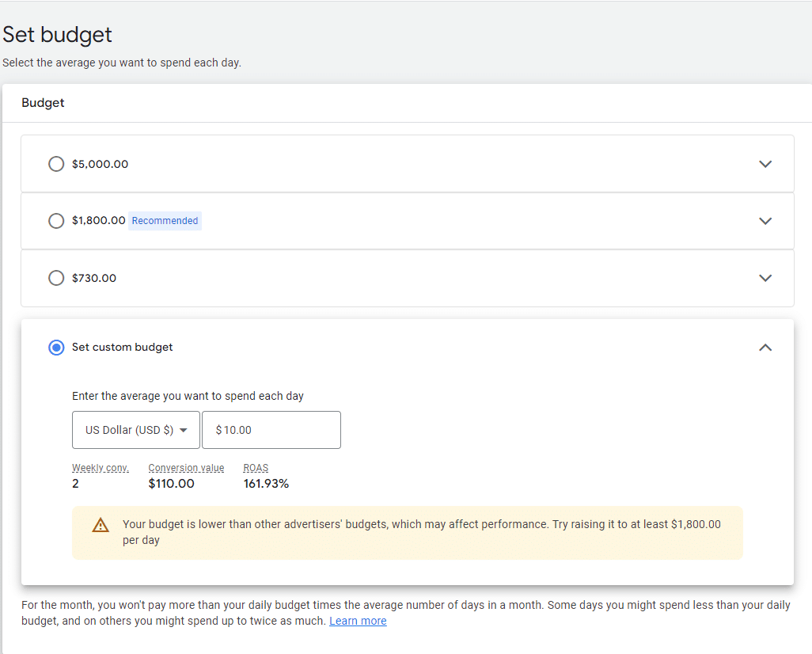Click the weekly conversions value 2

pos(76,484)
